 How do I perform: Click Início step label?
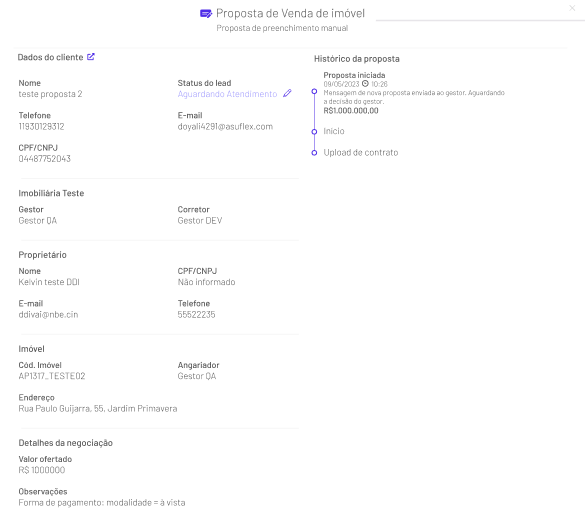334,131
